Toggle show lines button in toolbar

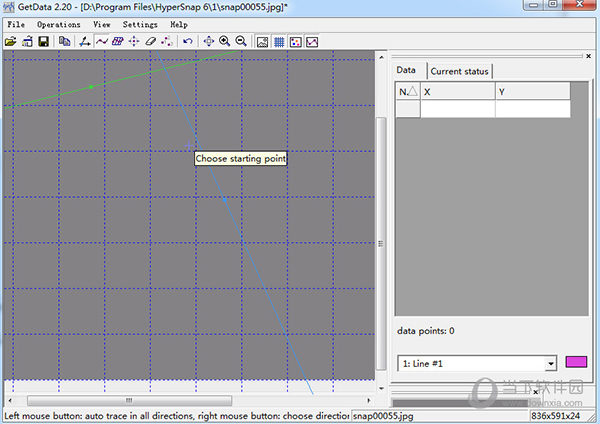tap(312, 41)
